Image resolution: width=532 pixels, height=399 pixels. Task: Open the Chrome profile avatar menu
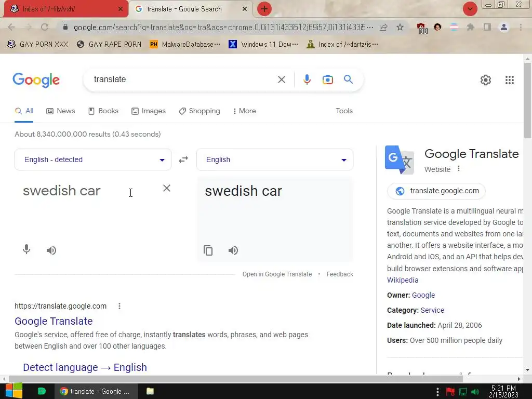pos(504,27)
